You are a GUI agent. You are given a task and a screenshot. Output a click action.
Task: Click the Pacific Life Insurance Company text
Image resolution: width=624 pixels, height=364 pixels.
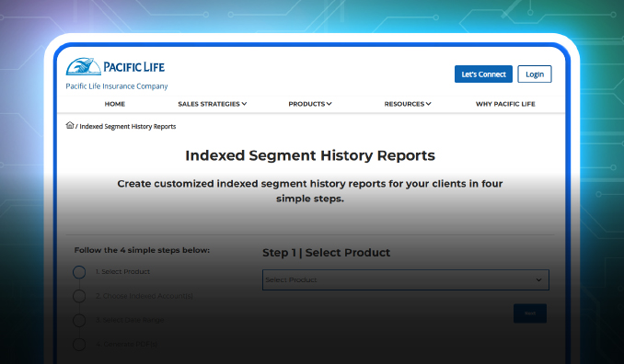pyautogui.click(x=117, y=86)
